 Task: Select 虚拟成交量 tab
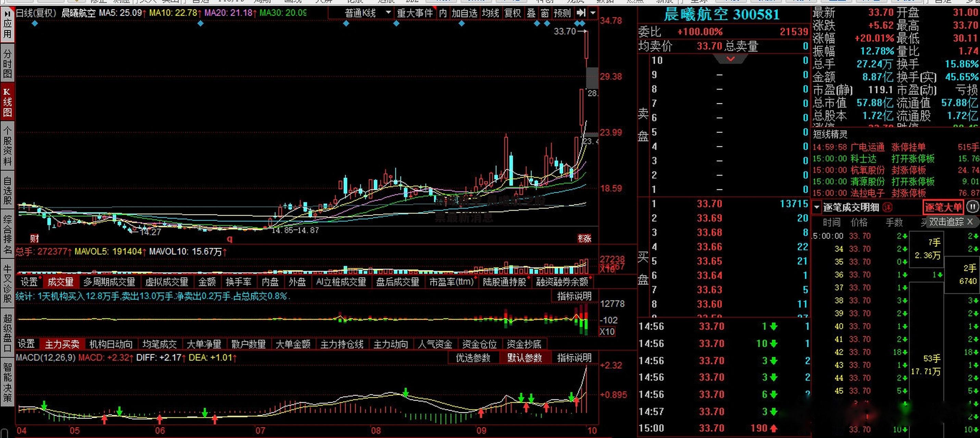[x=167, y=282]
